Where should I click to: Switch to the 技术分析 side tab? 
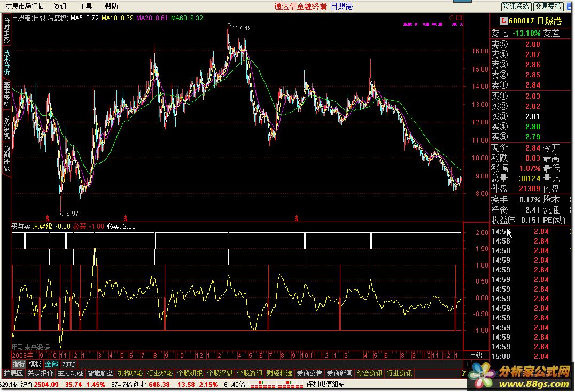(6, 62)
